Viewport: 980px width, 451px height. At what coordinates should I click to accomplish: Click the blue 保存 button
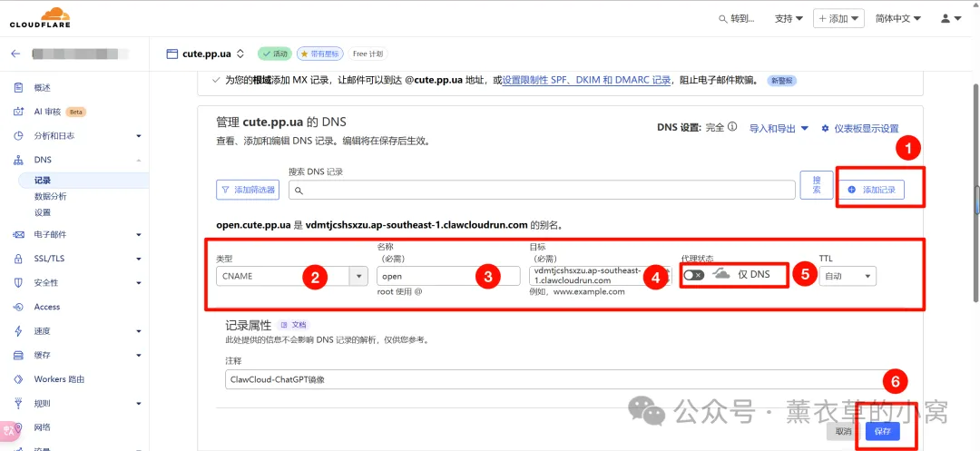(883, 431)
